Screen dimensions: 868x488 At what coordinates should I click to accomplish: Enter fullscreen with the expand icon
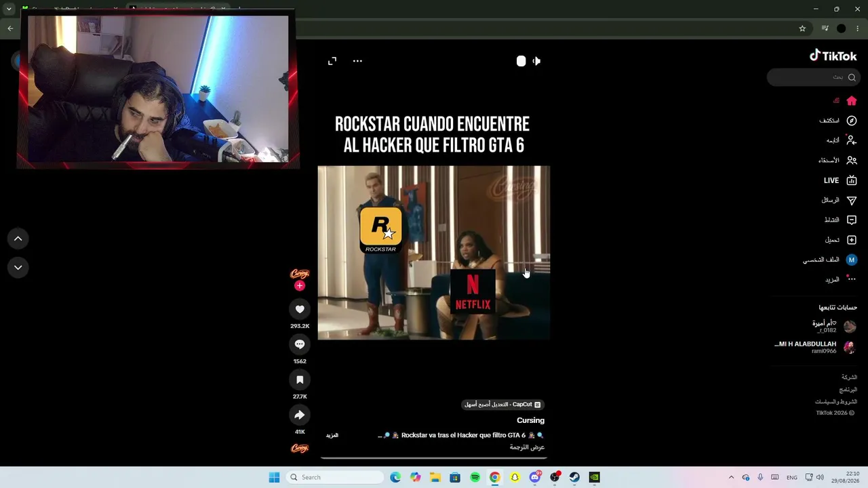click(332, 61)
